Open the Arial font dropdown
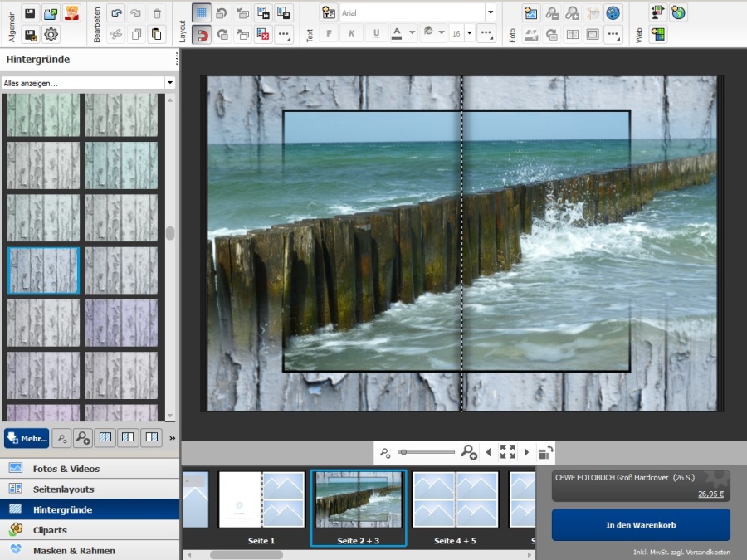This screenshot has width=747, height=560. (490, 13)
